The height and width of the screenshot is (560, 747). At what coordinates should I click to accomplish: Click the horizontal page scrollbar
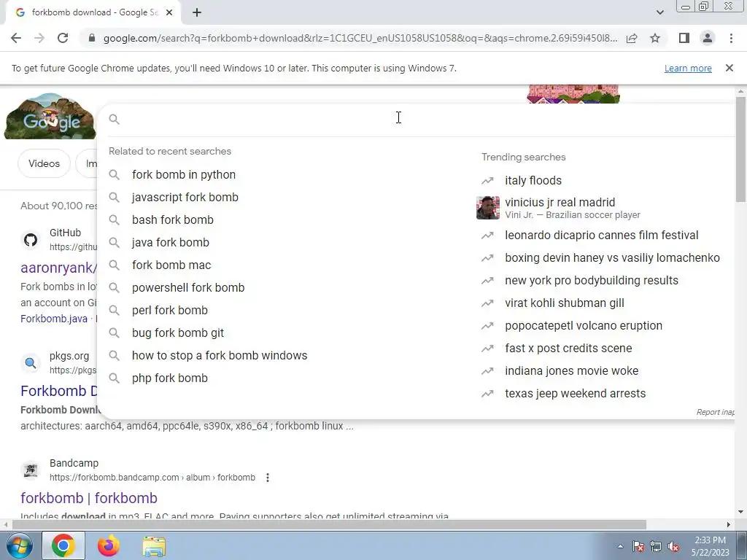click(x=329, y=524)
